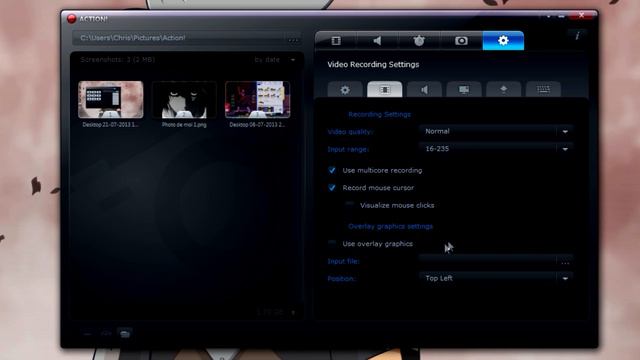The image size is (640, 360).
Task: Open the audio recording mode tab
Action: (378, 41)
